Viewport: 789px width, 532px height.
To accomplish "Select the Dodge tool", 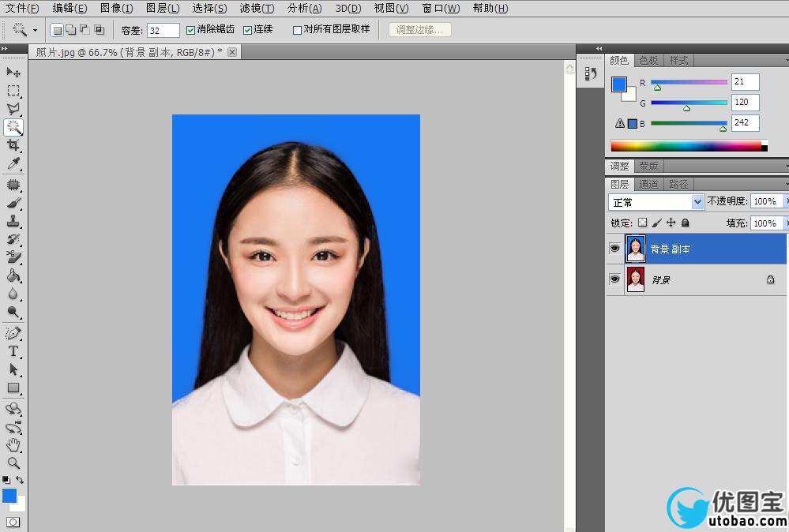I will 13,312.
